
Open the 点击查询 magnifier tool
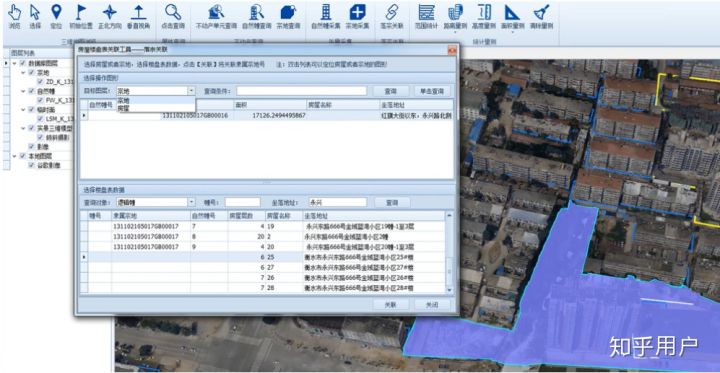(173, 17)
